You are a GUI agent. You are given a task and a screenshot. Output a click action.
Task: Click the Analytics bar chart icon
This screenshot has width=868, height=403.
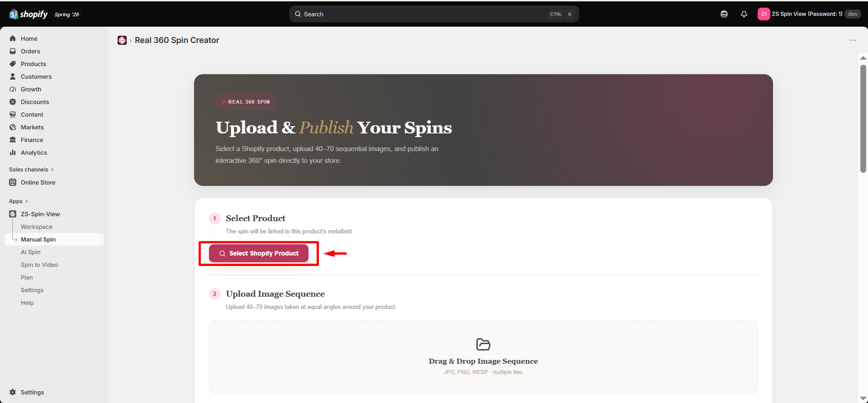point(13,152)
